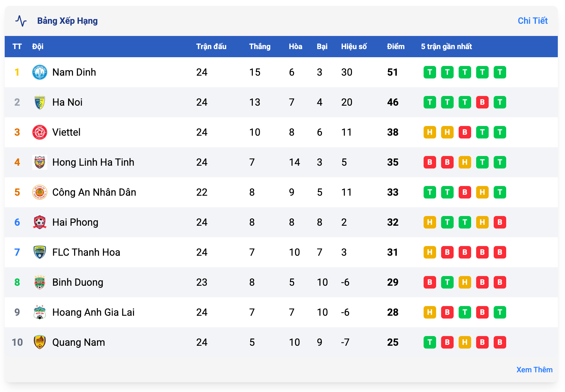Click the Hai Phong football logo

click(x=40, y=222)
